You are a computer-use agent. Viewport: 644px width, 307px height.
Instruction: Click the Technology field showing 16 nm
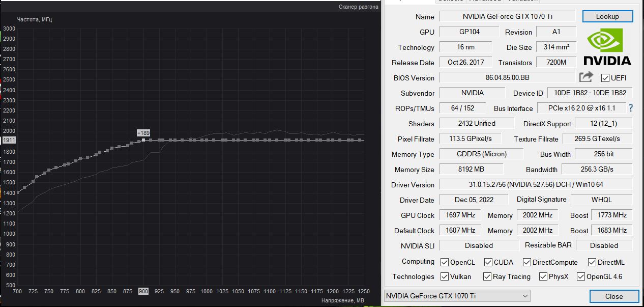click(x=465, y=47)
